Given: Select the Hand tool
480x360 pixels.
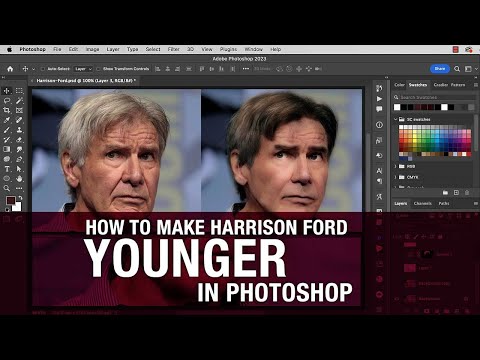Looking at the screenshot, I should click(x=19, y=178).
